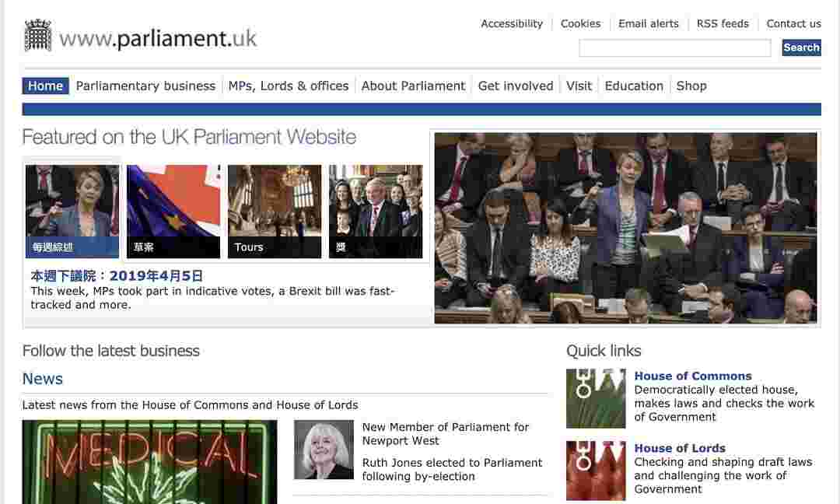Open the www.parliament.uk site title link
Viewport: 840px width, 504px height.
click(158, 39)
